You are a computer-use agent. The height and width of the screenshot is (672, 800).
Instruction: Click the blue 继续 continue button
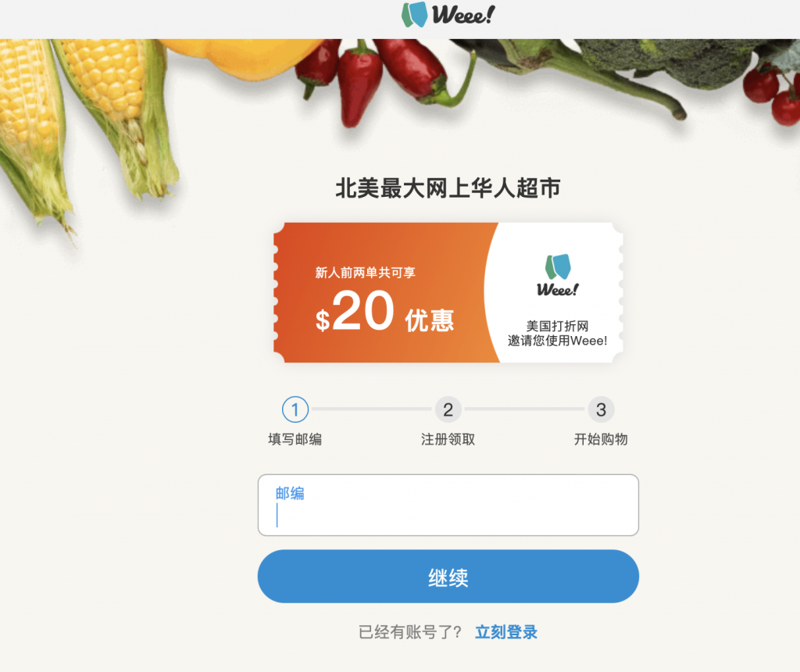[448, 577]
